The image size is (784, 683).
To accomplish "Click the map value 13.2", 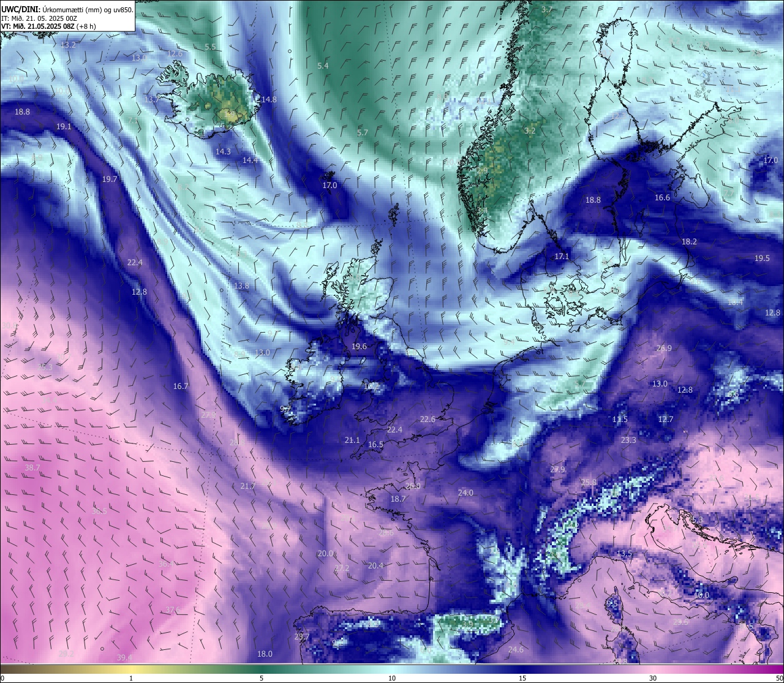I will [x=69, y=45].
